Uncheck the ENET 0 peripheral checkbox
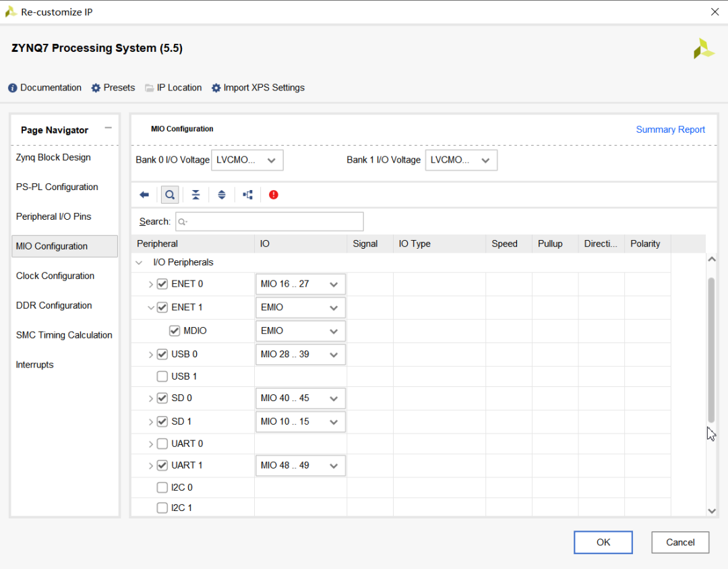 pyautogui.click(x=162, y=284)
